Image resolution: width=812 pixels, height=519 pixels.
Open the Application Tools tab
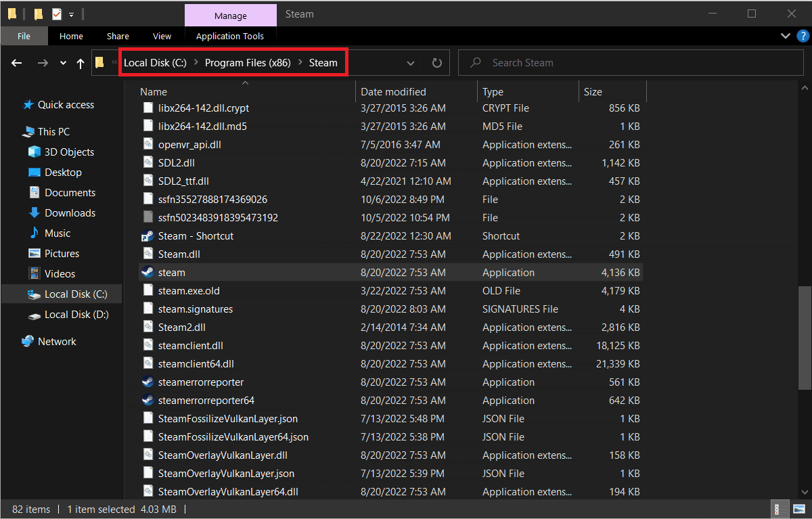coord(231,36)
